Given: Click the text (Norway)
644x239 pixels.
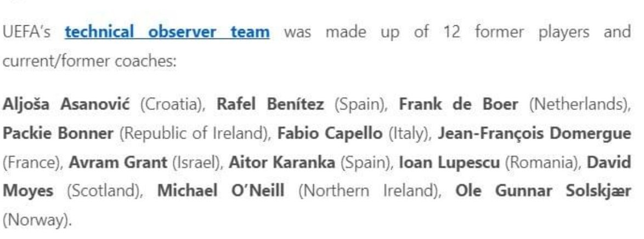Looking at the screenshot, I should (x=37, y=221).
